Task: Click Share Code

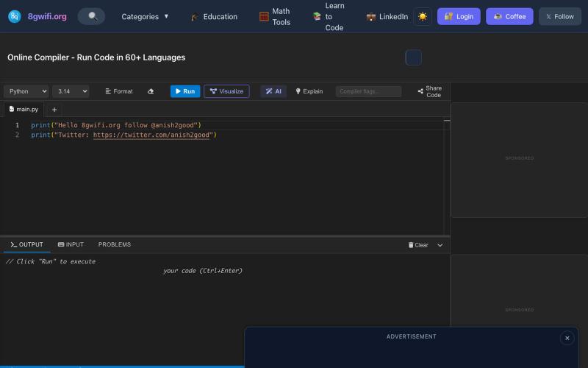Action: click(x=430, y=91)
